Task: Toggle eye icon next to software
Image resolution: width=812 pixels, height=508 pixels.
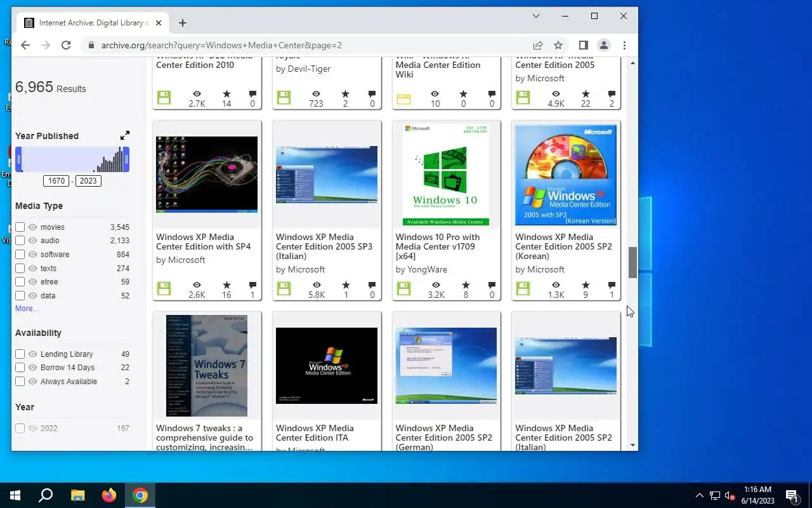Action: click(33, 254)
